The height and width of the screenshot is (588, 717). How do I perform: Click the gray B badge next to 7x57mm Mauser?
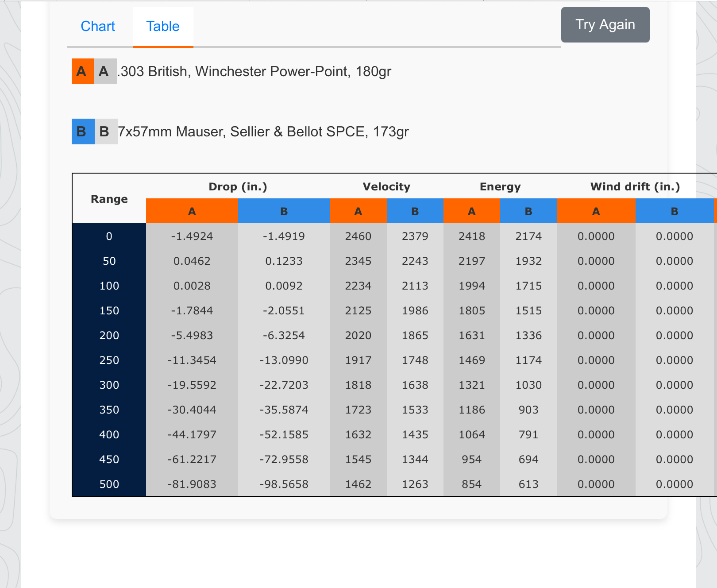point(106,132)
